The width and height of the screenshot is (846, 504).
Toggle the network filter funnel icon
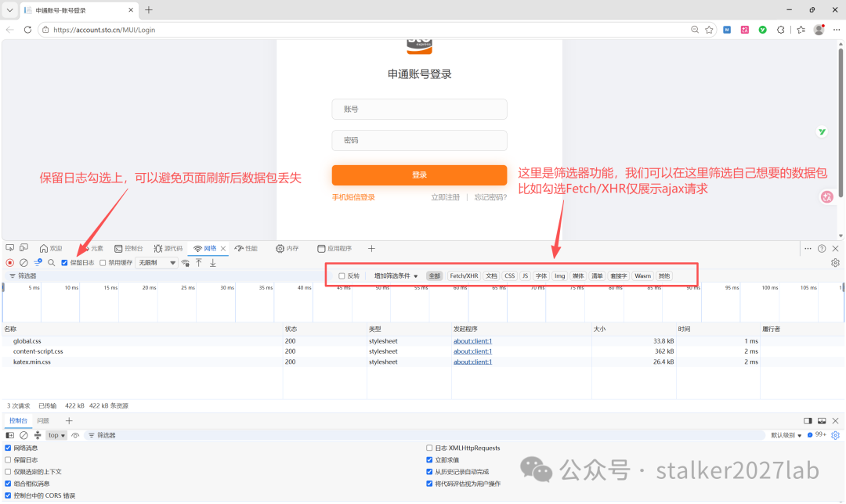point(38,263)
